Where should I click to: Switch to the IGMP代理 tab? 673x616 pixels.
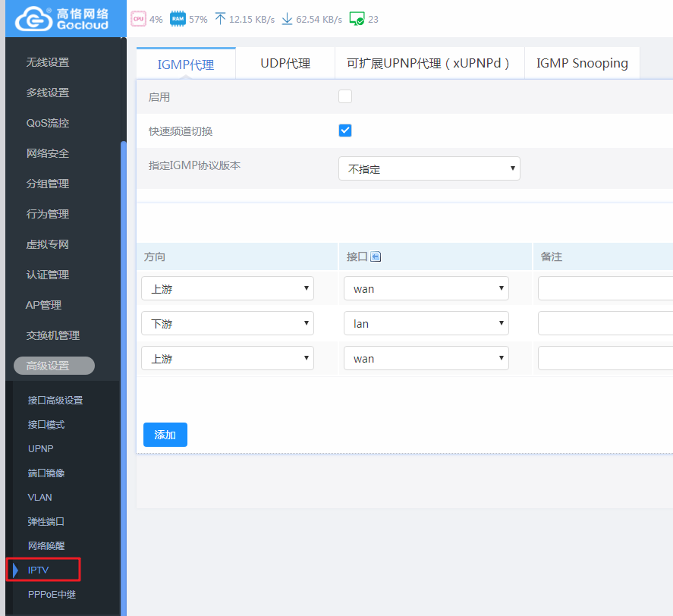click(x=186, y=64)
